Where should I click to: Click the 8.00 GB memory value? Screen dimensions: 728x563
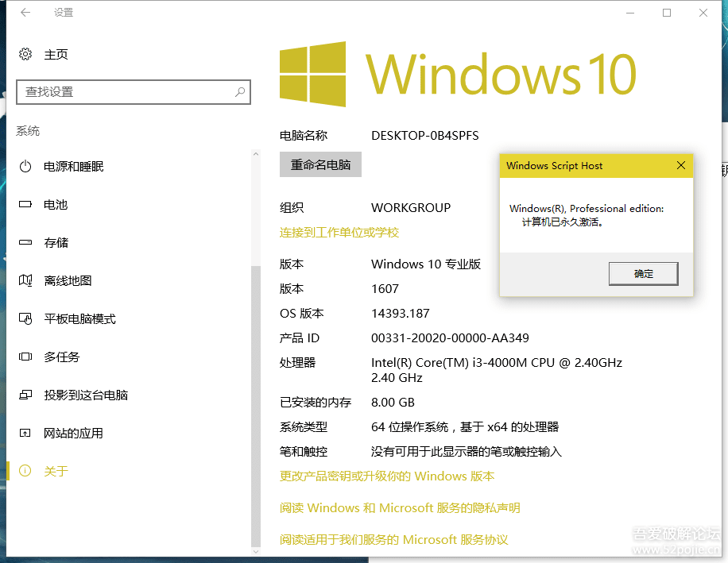point(393,402)
